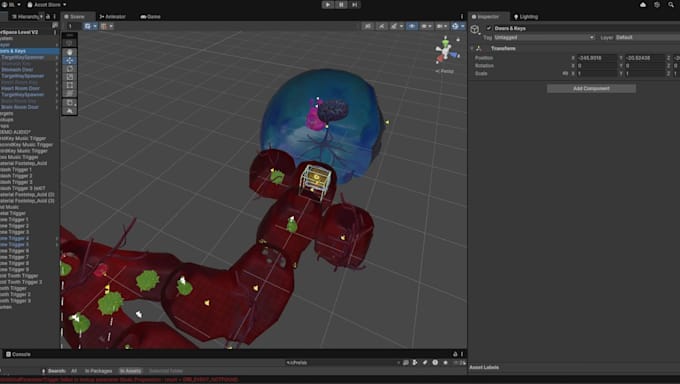680x384 pixels.
Task: Toggle the scene gizmo rotation lock
Action: pyautogui.click(x=458, y=39)
